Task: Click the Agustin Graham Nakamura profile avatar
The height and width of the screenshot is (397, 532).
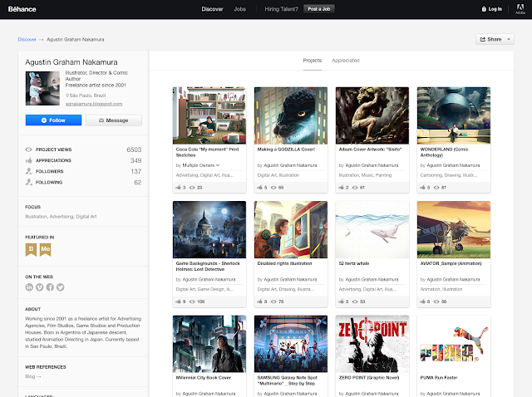Action: 42,88
